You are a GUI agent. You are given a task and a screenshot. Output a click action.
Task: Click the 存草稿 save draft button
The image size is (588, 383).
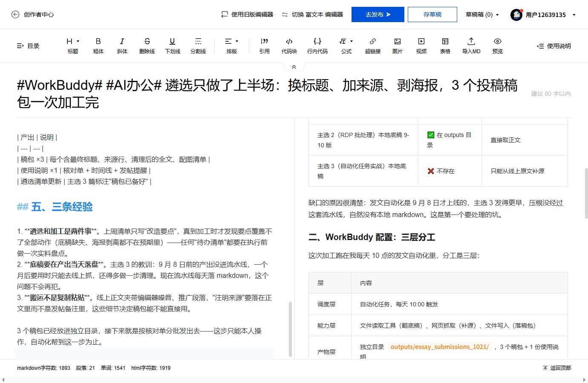pos(432,14)
